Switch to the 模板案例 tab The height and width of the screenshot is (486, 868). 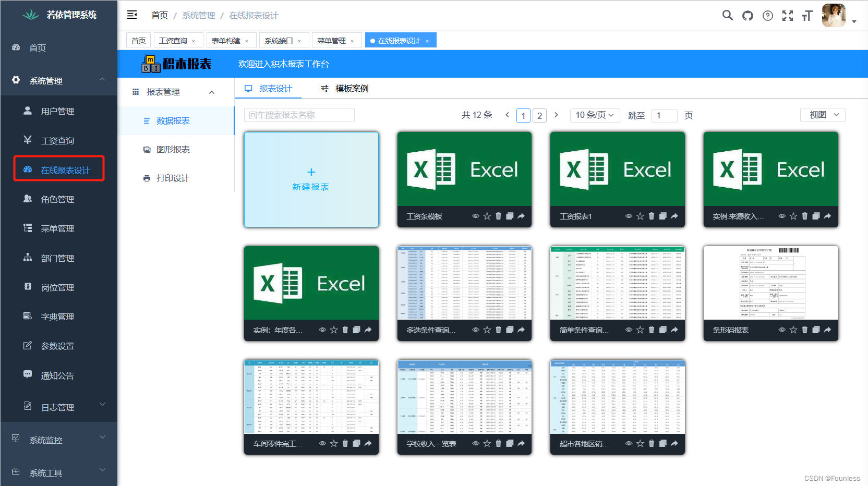click(x=345, y=89)
